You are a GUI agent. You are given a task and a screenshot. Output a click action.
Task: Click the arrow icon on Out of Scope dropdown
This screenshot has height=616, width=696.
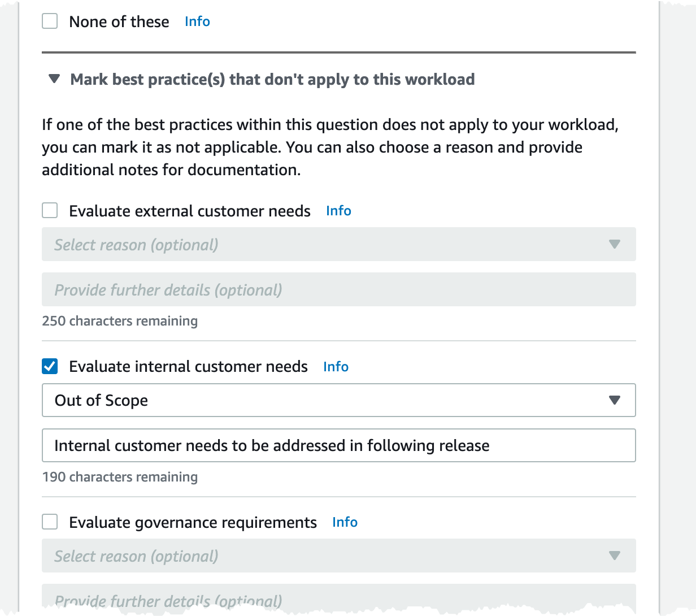click(x=615, y=400)
